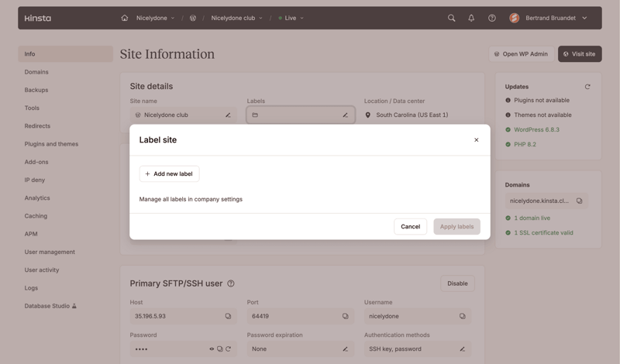This screenshot has height=364, width=620.
Task: Open Logs in the sidebar
Action: click(31, 288)
